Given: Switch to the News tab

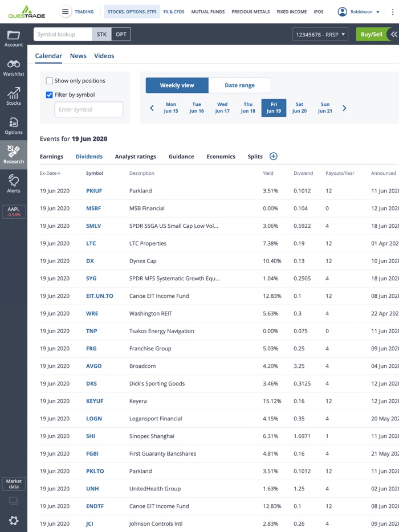Looking at the screenshot, I should point(78,56).
